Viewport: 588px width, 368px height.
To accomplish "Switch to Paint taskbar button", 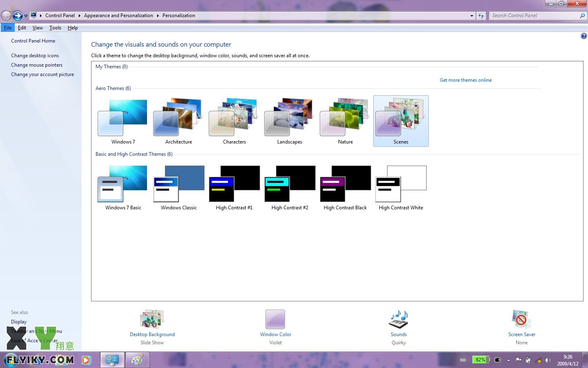I will (137, 360).
